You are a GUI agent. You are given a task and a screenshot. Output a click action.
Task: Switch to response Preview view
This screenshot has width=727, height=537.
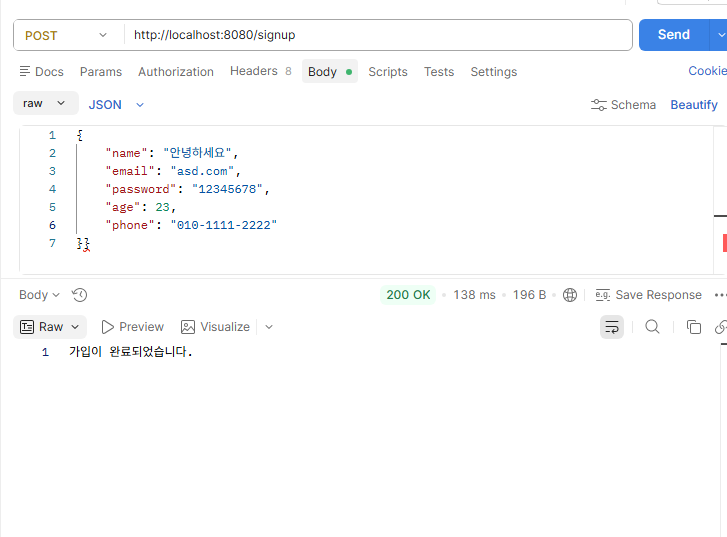[133, 327]
